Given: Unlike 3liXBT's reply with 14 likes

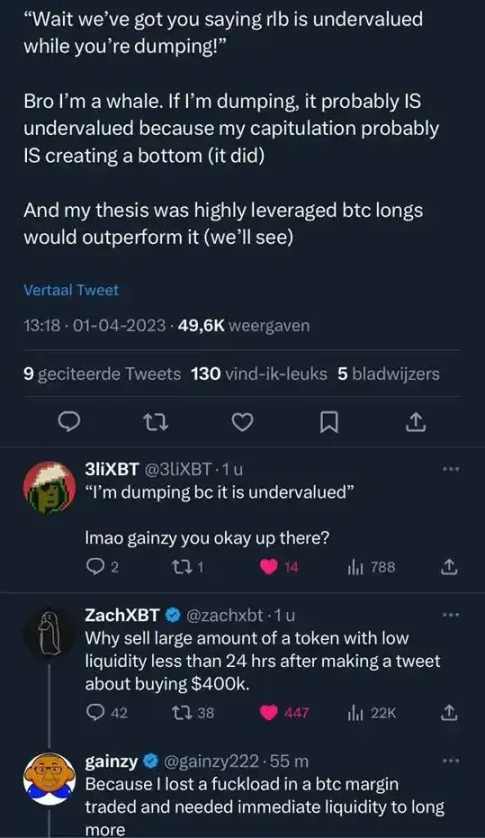Looking at the screenshot, I should click(x=269, y=567).
